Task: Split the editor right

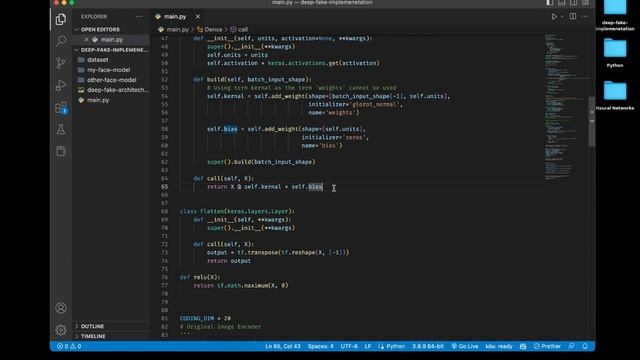Action: pyautogui.click(x=573, y=17)
